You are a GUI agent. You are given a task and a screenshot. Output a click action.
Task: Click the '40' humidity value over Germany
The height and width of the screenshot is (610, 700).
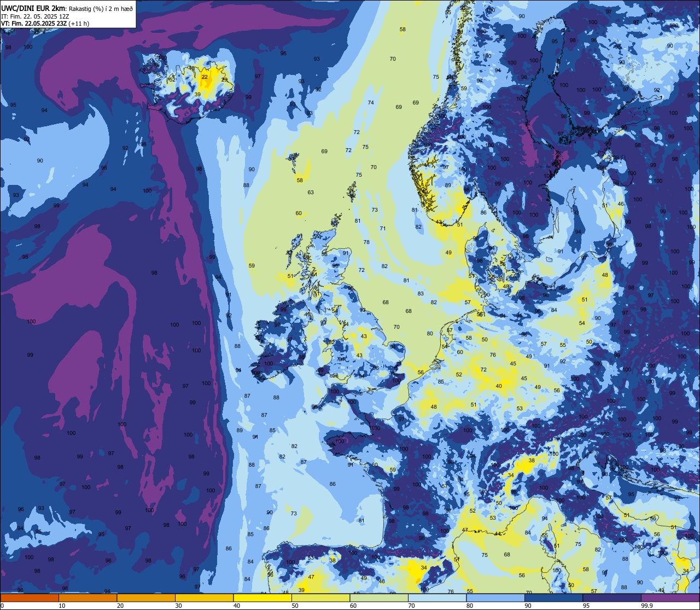pyautogui.click(x=498, y=386)
